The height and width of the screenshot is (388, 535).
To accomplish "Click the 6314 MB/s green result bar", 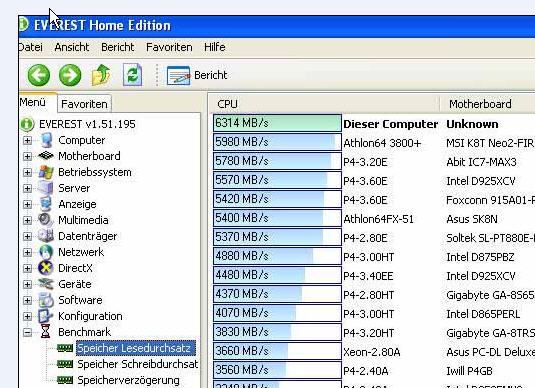I will [x=277, y=123].
